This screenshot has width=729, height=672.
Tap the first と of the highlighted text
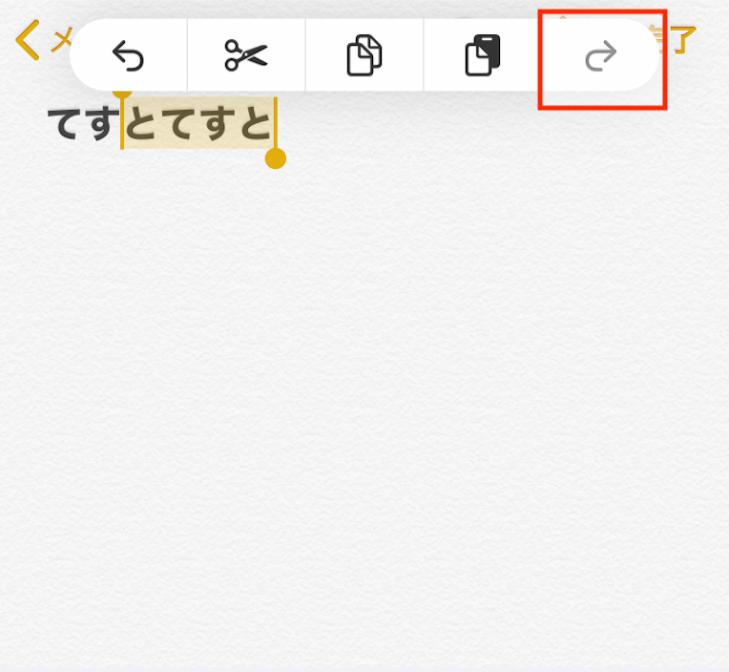(141, 124)
